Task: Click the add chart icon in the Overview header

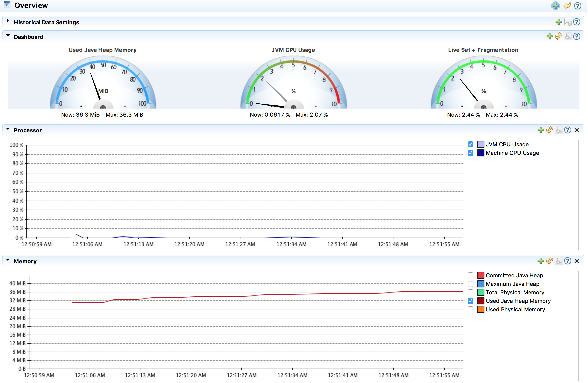Action: pos(555,6)
